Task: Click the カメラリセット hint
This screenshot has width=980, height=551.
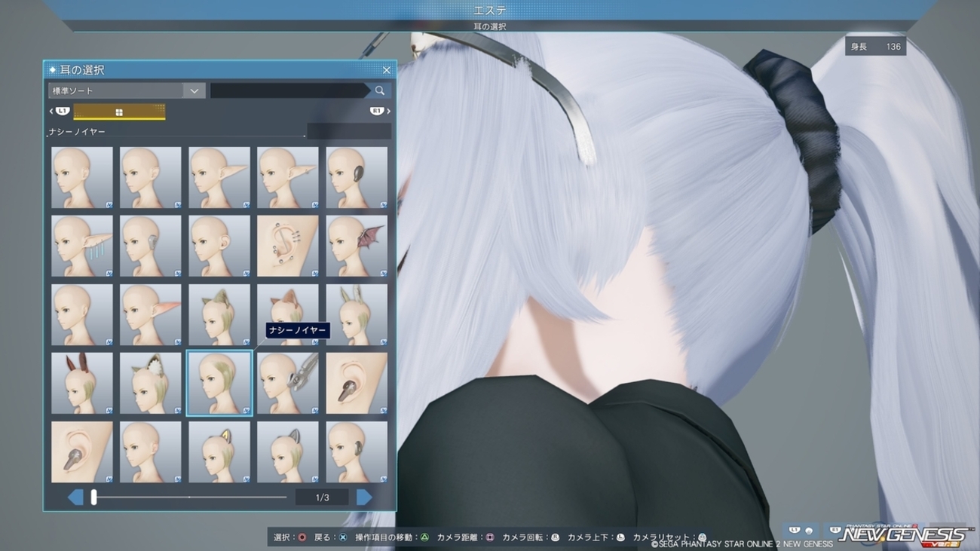Action: [670, 537]
